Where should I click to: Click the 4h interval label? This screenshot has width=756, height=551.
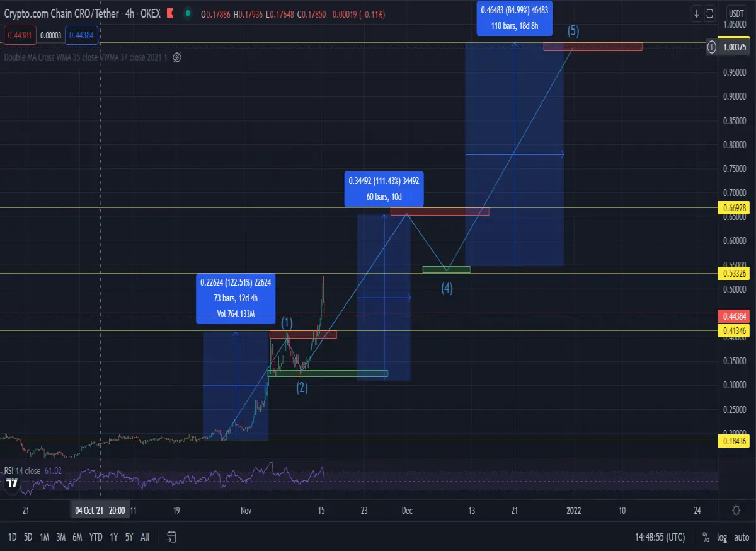point(131,13)
